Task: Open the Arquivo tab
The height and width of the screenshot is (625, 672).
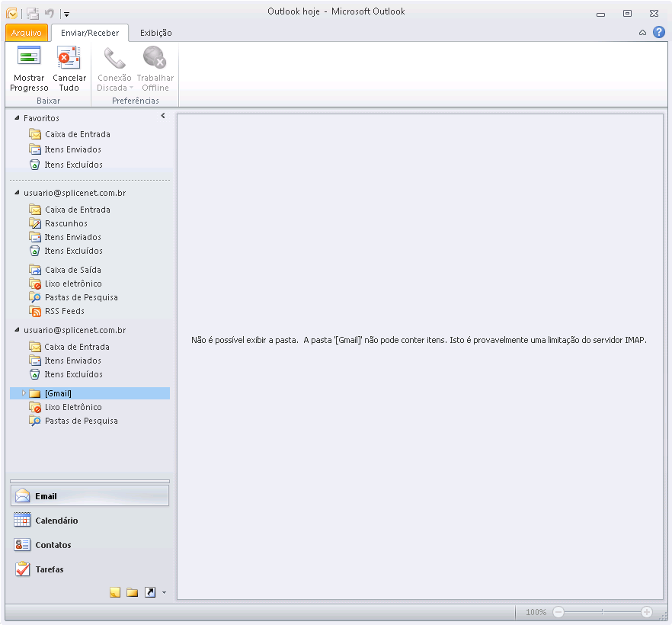Action: pyautogui.click(x=26, y=33)
